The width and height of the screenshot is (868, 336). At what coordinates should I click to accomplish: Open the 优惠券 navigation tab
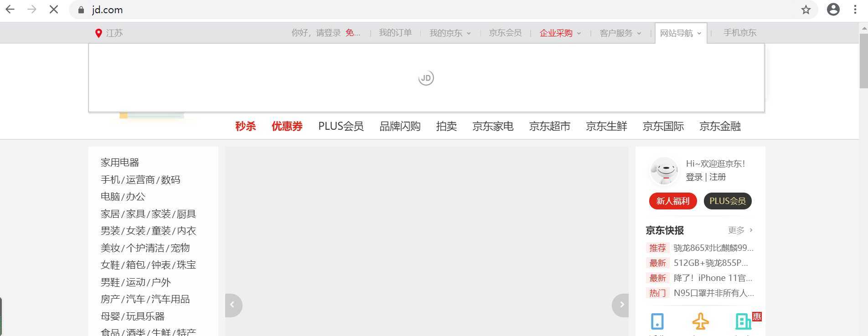pos(287,126)
